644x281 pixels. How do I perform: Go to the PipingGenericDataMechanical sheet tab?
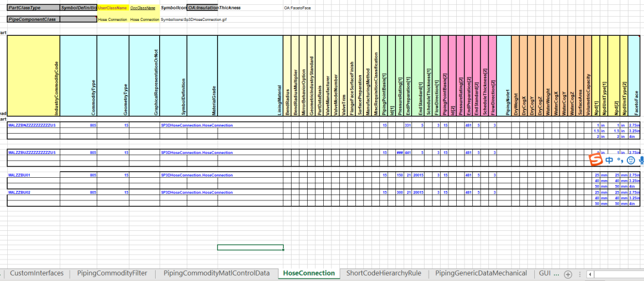pos(481,273)
